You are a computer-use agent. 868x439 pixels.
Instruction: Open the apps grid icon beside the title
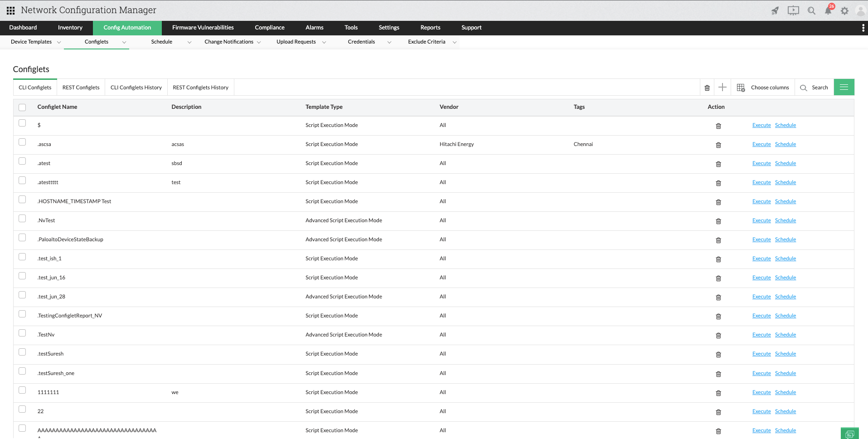coord(10,10)
